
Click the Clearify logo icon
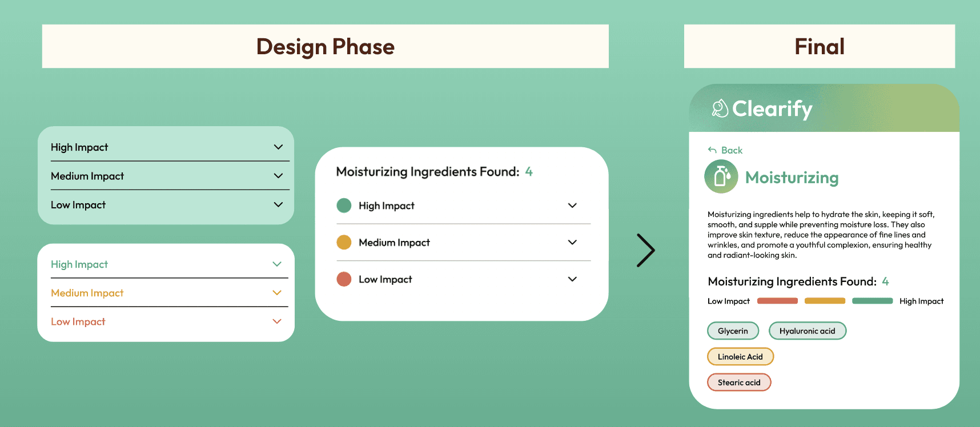click(x=720, y=108)
